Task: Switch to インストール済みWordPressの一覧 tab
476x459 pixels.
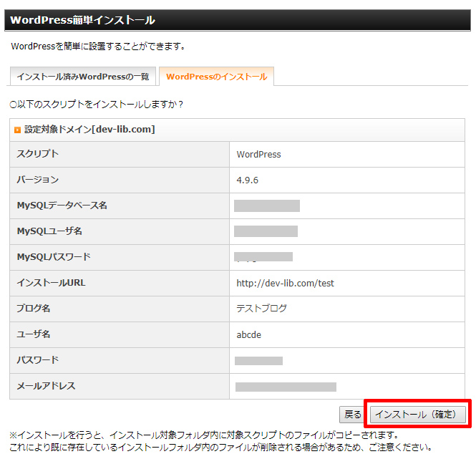Action: (83, 77)
